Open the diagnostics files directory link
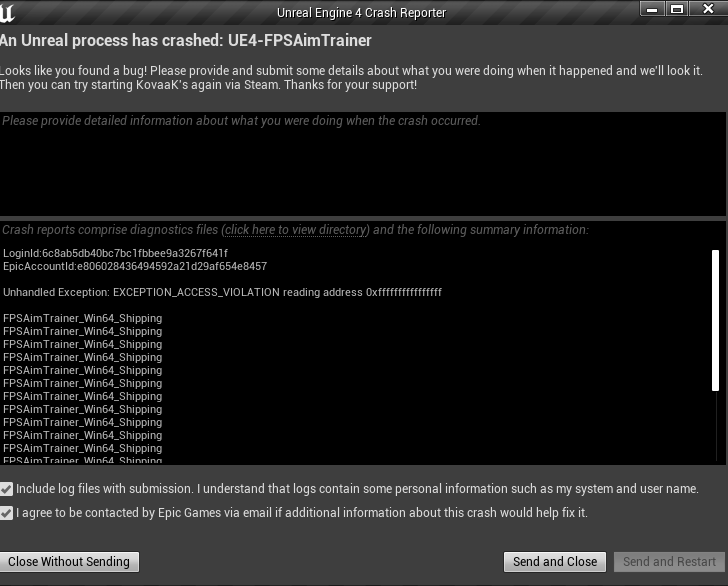This screenshot has width=728, height=586. [296, 230]
